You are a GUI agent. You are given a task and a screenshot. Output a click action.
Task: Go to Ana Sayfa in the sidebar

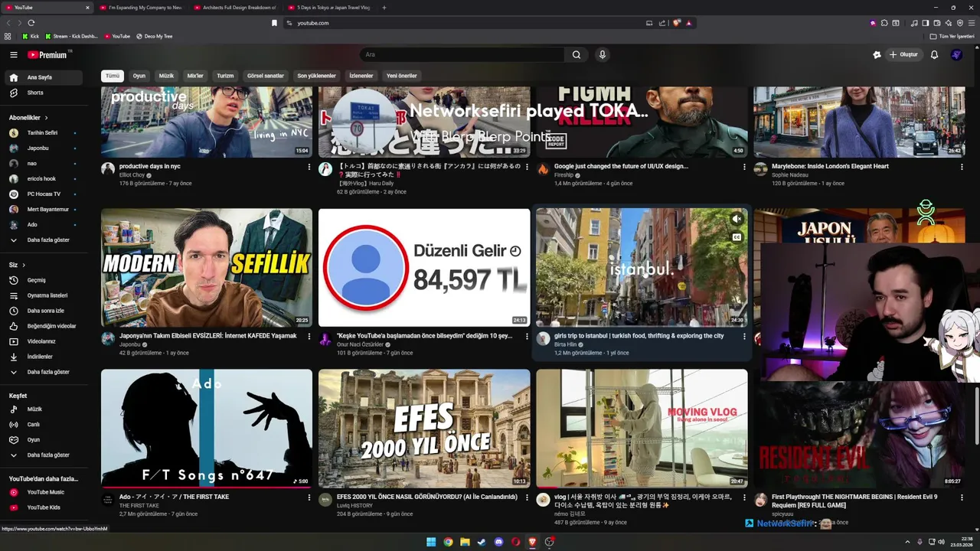tap(44, 77)
